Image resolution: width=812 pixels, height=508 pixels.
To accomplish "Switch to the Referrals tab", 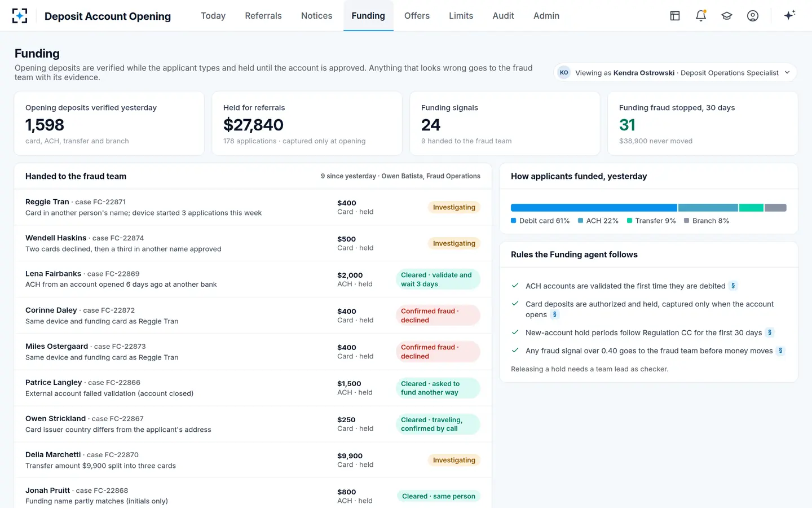I will point(263,16).
